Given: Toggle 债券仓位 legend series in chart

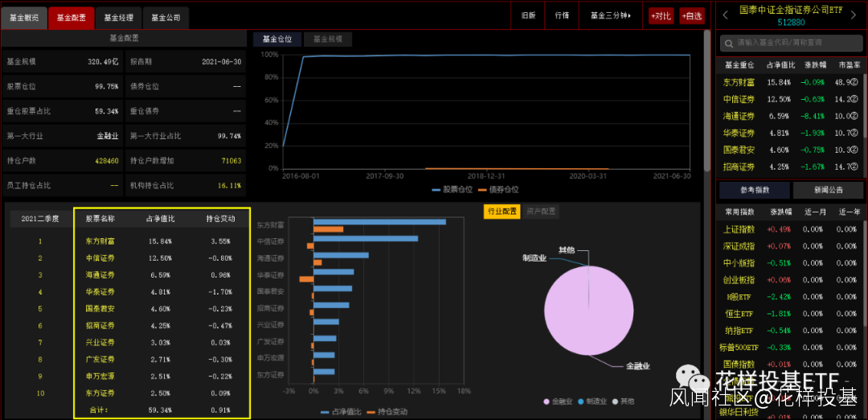Looking at the screenshot, I should [498, 189].
